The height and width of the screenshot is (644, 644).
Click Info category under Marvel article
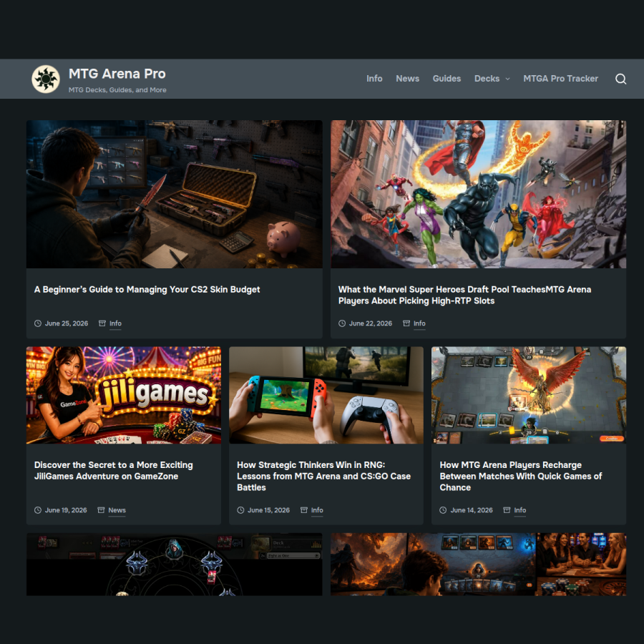point(419,323)
